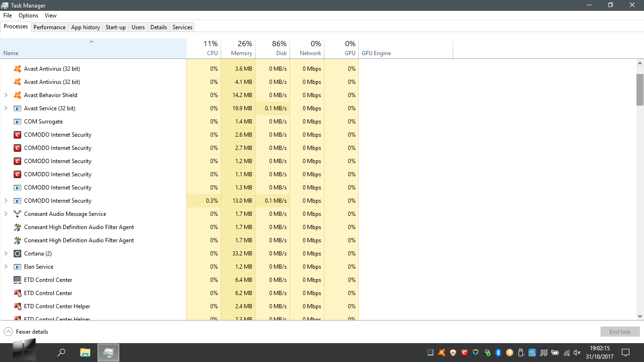The height and width of the screenshot is (362, 644).
Task: Switch to the Users tab
Action: point(138,27)
